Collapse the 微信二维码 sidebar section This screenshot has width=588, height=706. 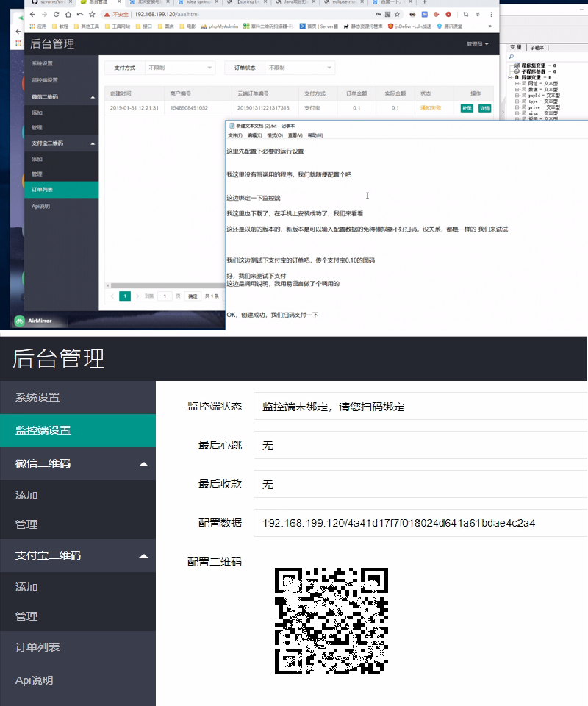click(x=79, y=463)
